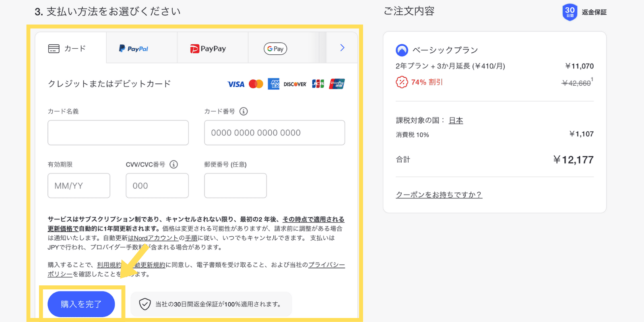Screen dimensions: 644x322
Task: Click the VISA card logo
Action: click(236, 84)
